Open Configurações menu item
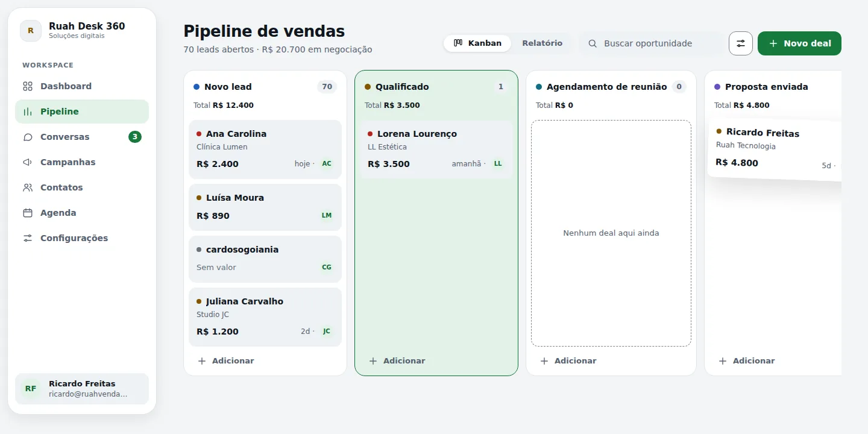 tap(82, 238)
